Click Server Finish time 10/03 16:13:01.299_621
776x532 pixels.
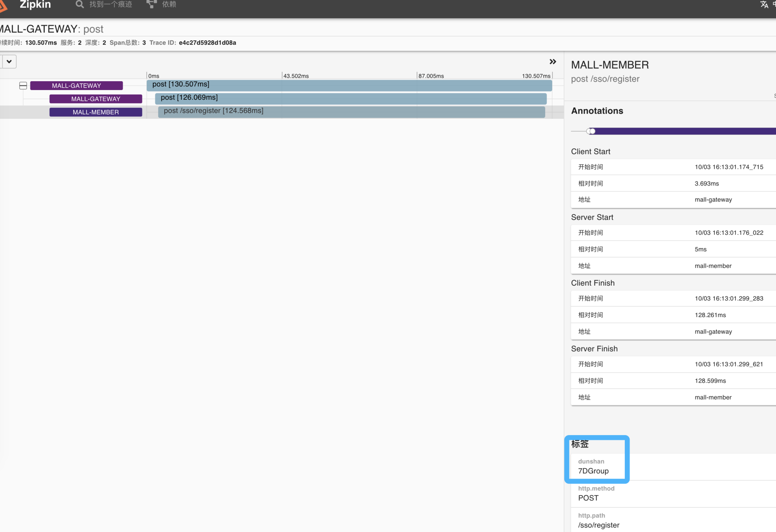(x=729, y=364)
